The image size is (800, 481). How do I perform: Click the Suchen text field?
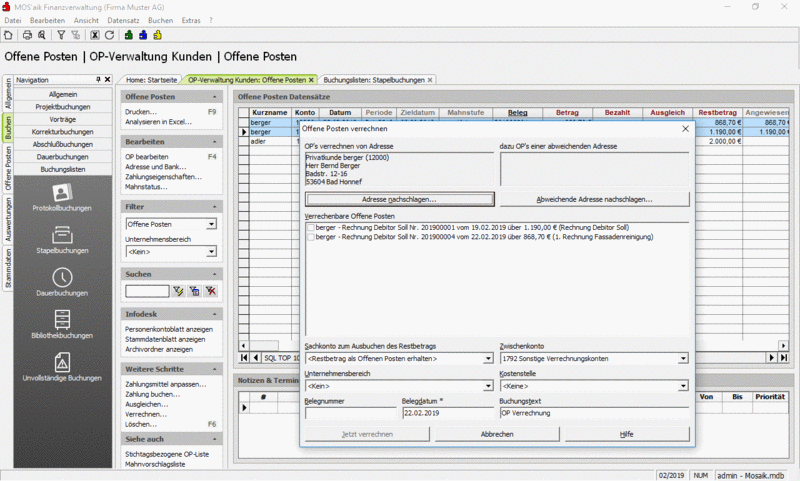click(147, 291)
